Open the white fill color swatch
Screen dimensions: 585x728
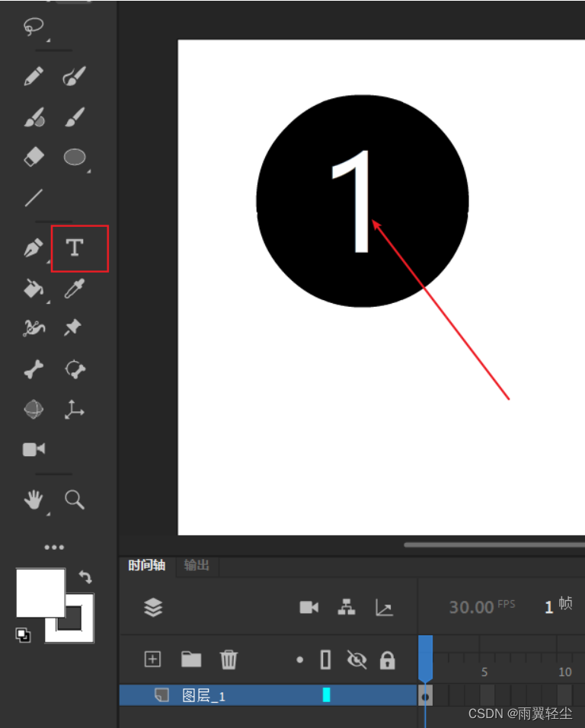40,593
